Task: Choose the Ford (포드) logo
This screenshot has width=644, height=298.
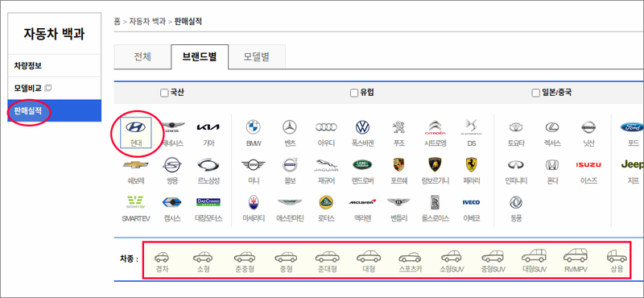Action: [633, 127]
